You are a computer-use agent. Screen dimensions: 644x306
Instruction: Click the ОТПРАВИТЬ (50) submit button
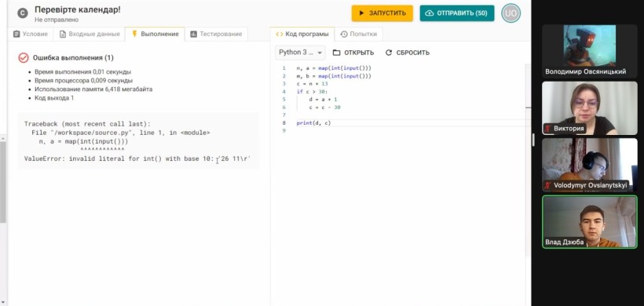pyautogui.click(x=457, y=13)
